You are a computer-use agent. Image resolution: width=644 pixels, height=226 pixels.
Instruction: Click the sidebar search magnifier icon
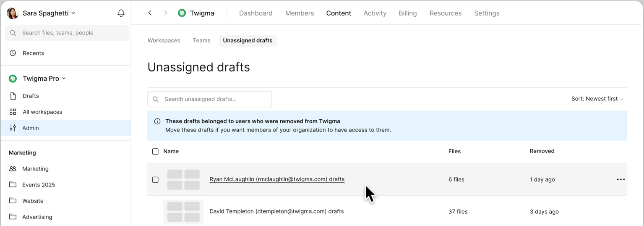[13, 33]
